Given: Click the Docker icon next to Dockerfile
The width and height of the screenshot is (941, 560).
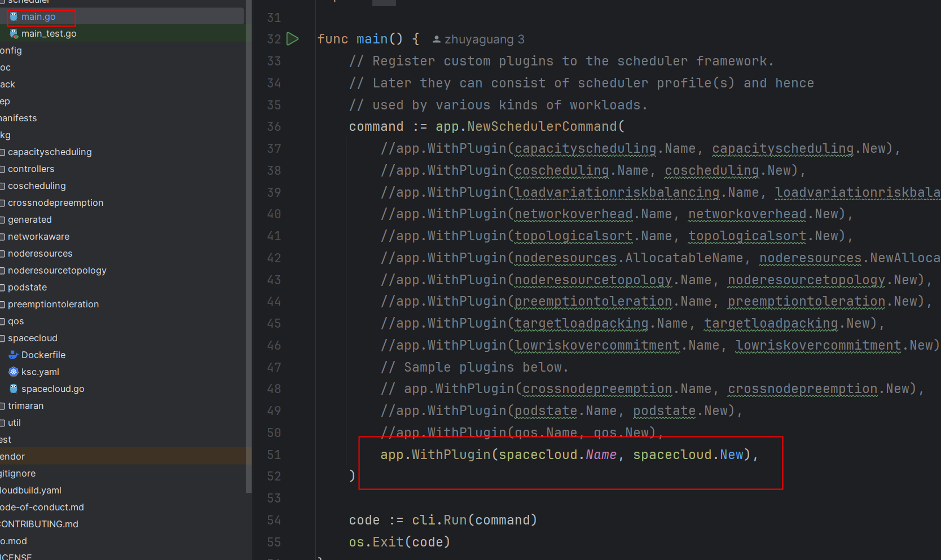Looking at the screenshot, I should 14,355.
